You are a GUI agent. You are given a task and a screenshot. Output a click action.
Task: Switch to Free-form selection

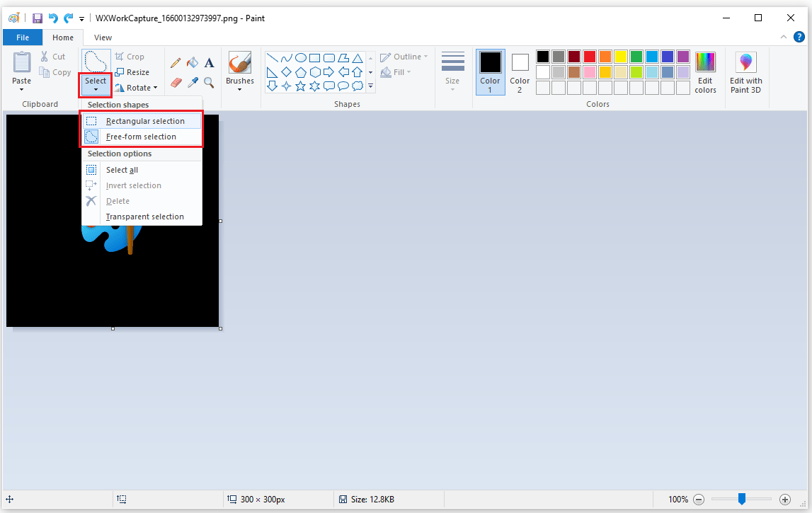pyautogui.click(x=141, y=136)
